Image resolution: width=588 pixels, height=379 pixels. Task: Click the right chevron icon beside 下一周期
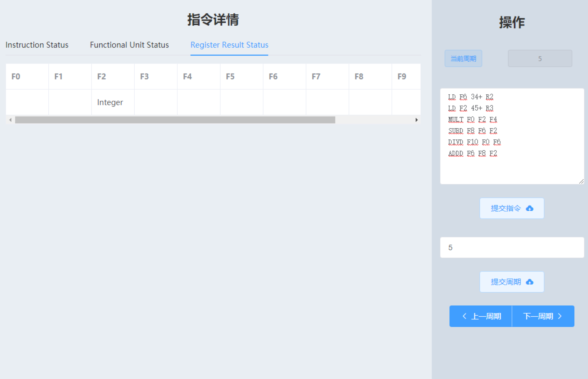pos(560,316)
